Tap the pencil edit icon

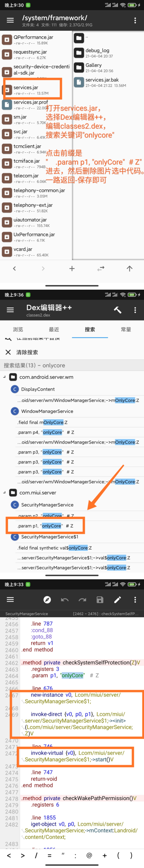coord(117,599)
